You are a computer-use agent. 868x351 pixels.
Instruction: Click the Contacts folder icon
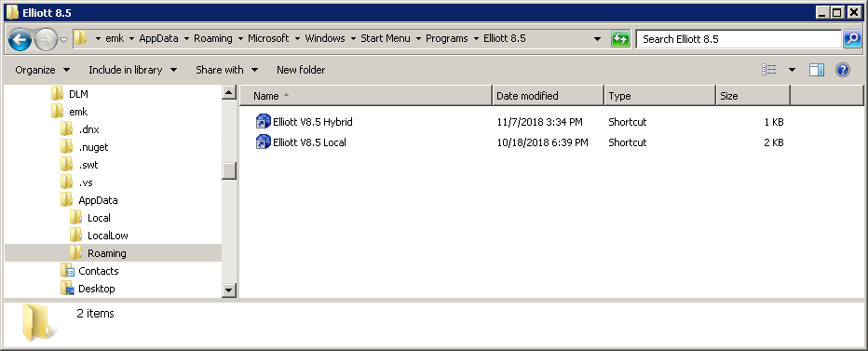pos(67,271)
